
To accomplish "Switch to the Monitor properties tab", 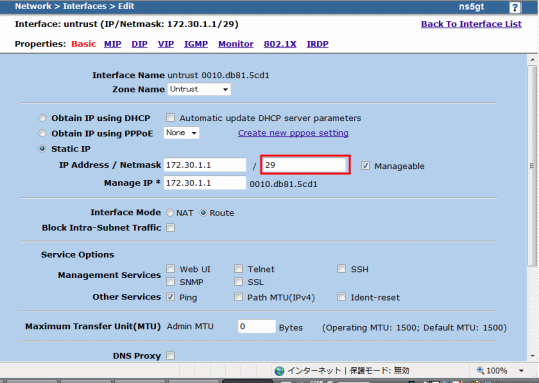I will coord(236,44).
